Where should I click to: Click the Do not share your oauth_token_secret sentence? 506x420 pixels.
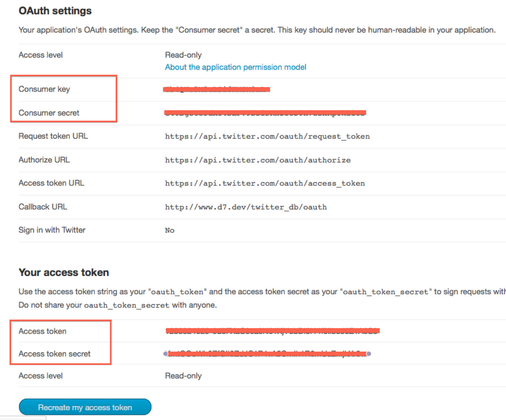pos(118,305)
